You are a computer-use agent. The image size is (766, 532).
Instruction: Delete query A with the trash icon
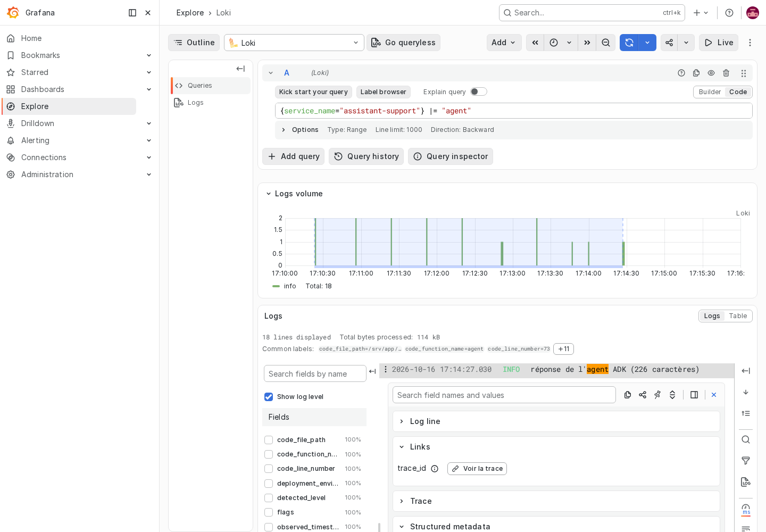tap(726, 73)
